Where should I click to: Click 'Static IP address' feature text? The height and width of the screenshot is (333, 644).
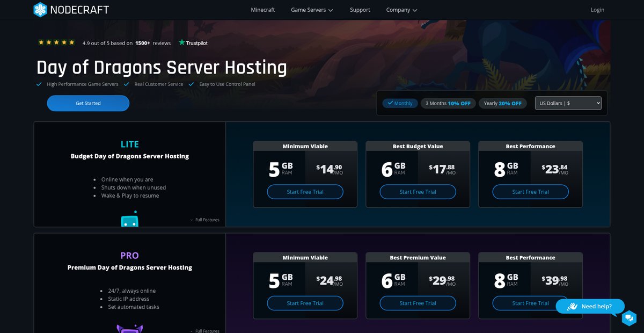[129, 299]
